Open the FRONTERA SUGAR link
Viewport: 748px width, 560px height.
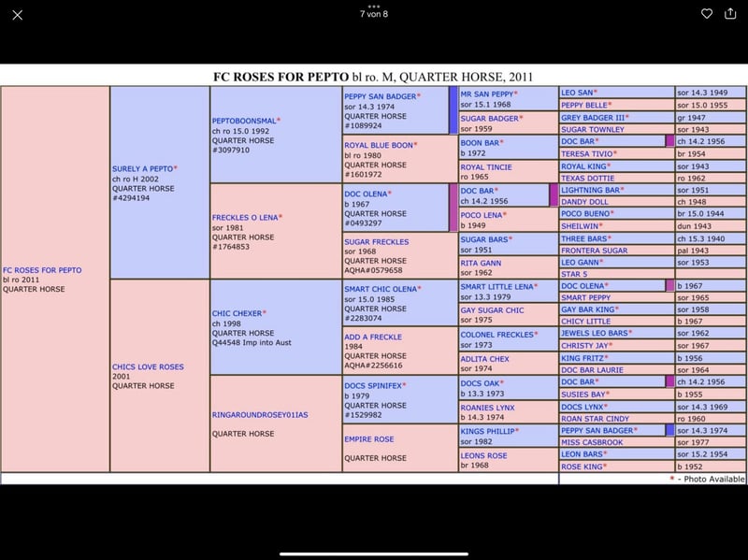[595, 251]
